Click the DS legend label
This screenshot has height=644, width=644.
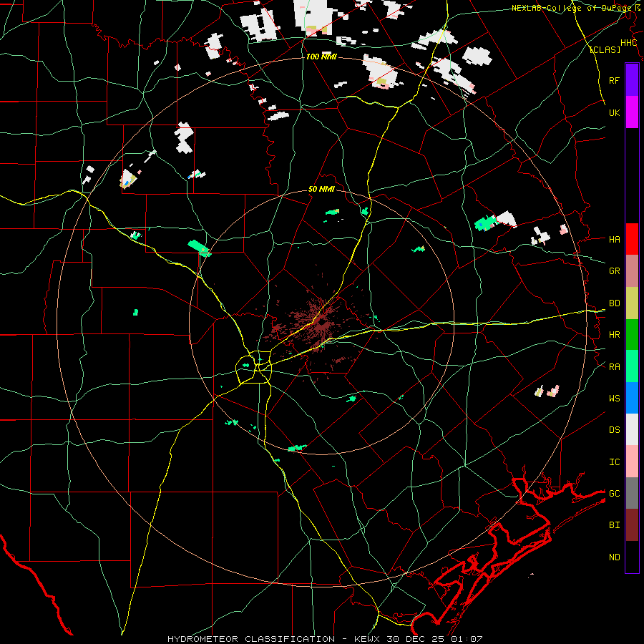[x=614, y=430]
